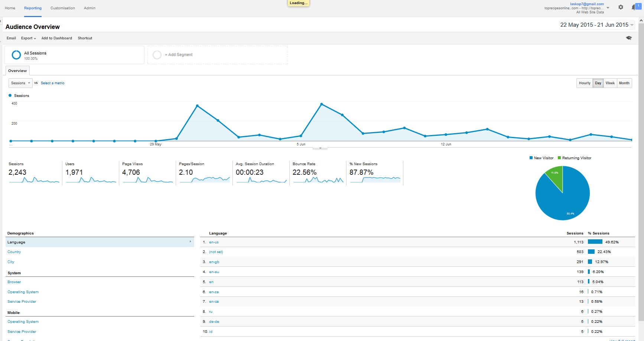644x341 pixels.
Task: Select the Language demographics row
Action: point(100,242)
